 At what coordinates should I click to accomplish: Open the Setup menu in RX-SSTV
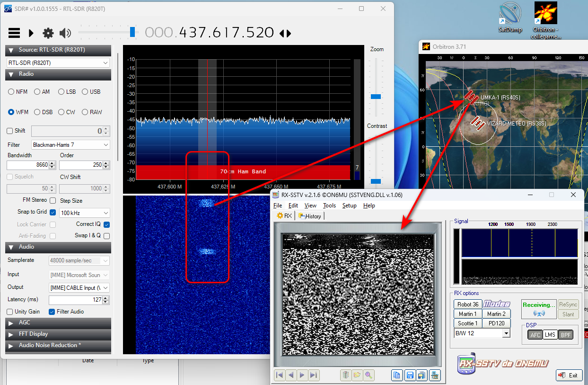[x=349, y=206]
